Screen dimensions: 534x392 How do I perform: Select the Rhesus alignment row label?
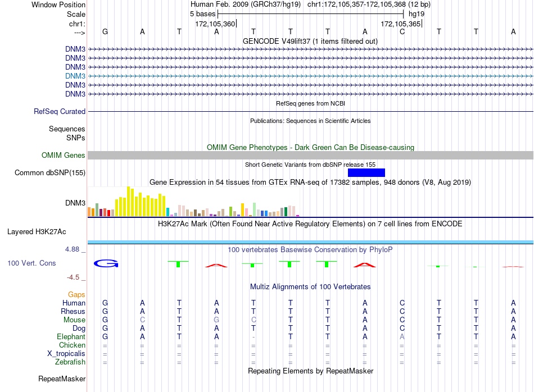pos(73,311)
